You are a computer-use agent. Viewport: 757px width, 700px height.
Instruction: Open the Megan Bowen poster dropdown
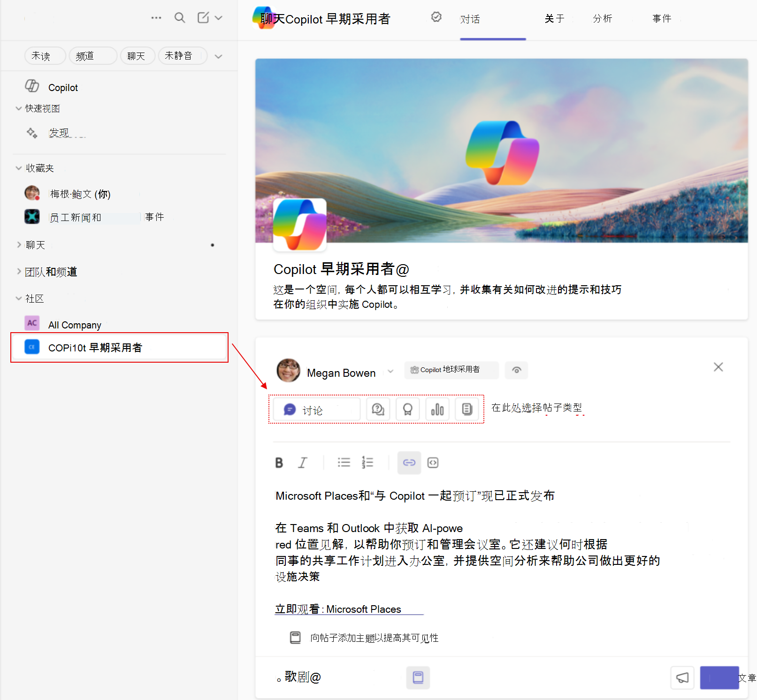point(390,372)
